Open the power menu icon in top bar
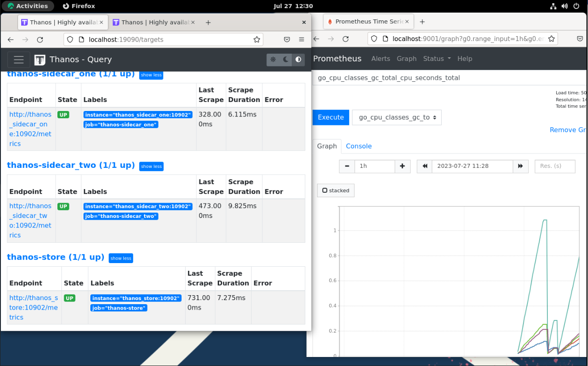This screenshot has width=588, height=366. pos(576,6)
